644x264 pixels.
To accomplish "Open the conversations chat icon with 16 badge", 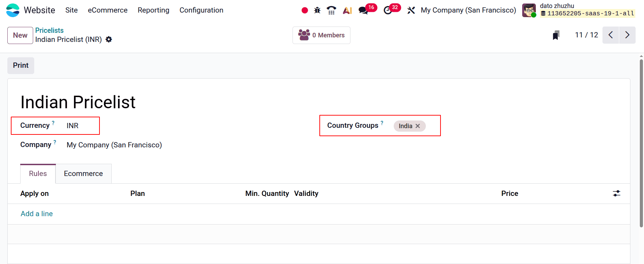I will 363,10.
